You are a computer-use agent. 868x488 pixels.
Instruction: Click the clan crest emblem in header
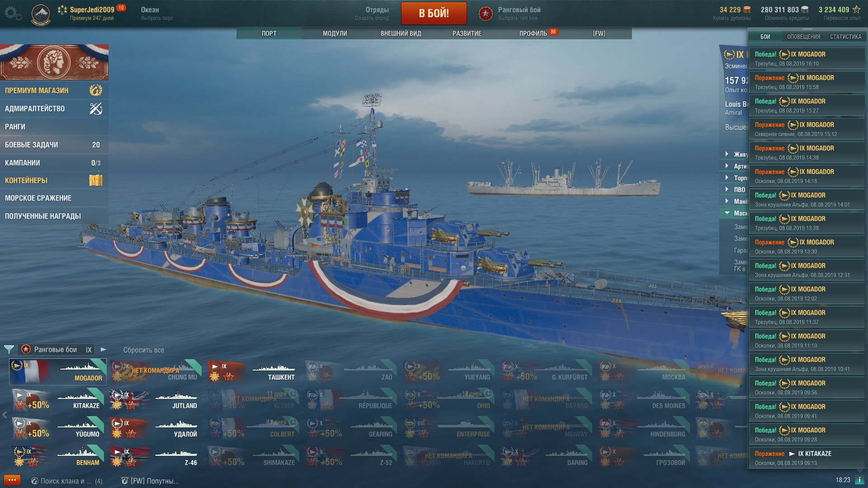click(x=41, y=15)
